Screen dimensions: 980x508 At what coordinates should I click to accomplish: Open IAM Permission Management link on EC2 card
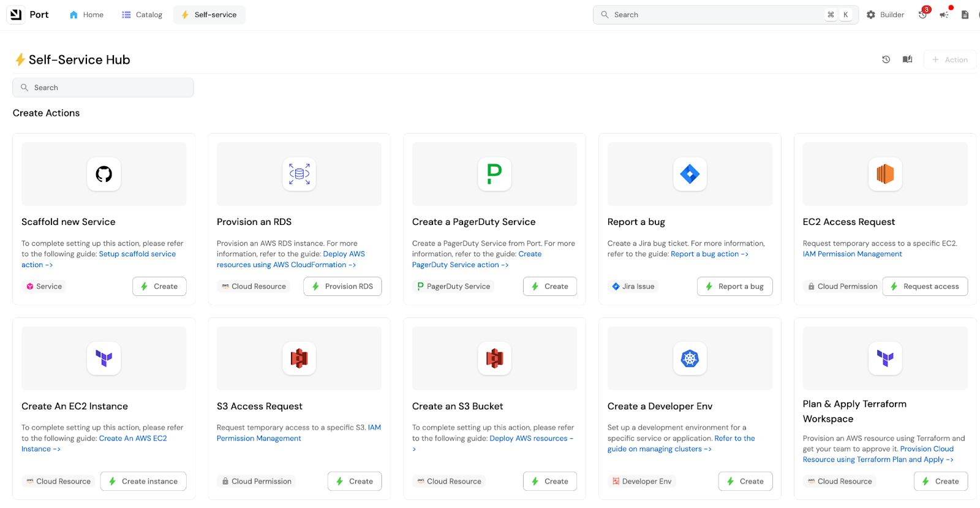[852, 254]
